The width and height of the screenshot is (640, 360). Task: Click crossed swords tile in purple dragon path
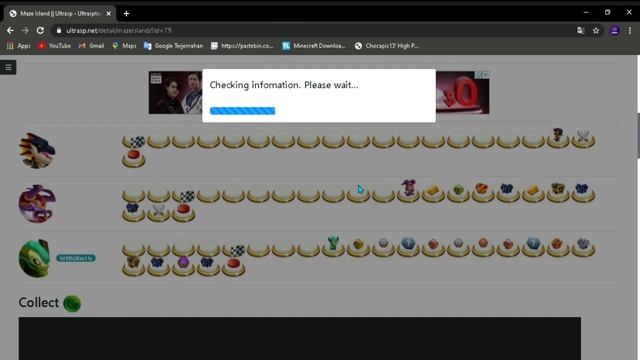click(x=158, y=212)
